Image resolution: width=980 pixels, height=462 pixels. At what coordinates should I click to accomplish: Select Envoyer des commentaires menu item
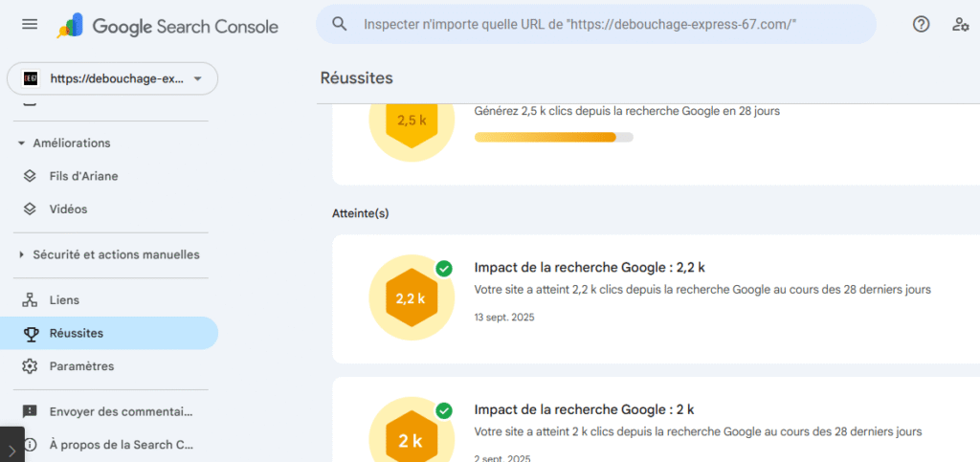point(121,411)
